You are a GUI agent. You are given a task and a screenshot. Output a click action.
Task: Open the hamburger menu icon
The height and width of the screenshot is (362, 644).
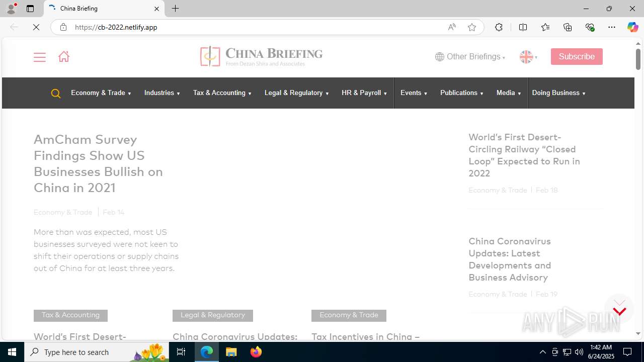click(39, 57)
